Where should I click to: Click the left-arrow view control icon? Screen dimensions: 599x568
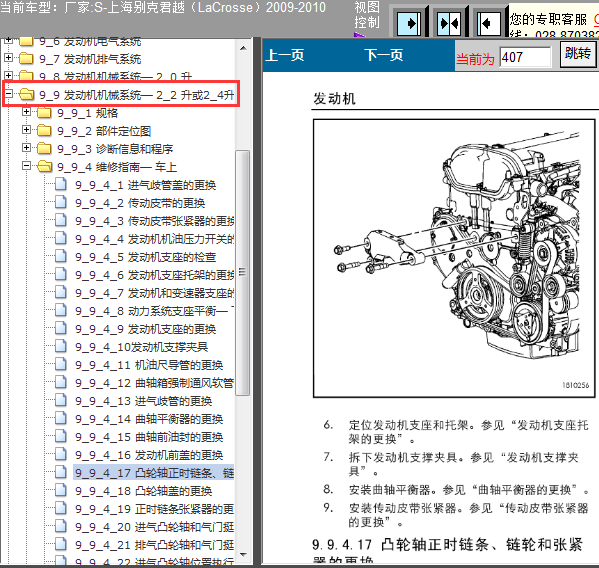point(489,24)
